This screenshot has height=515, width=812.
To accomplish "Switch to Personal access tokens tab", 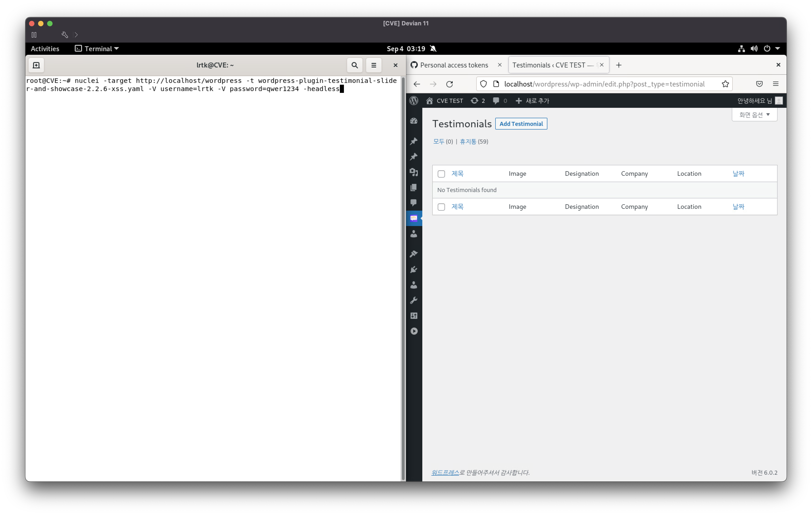I will click(454, 65).
